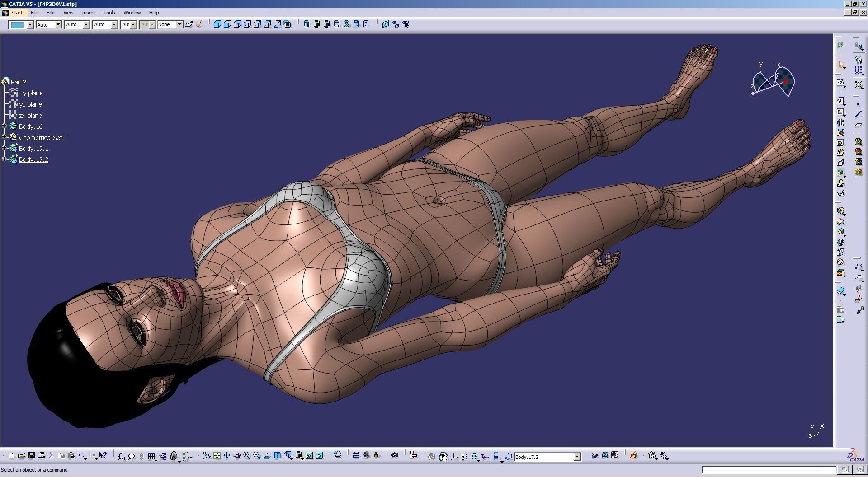Expand the Body.17.2 tree node
The height and width of the screenshot is (477, 868).
point(5,159)
